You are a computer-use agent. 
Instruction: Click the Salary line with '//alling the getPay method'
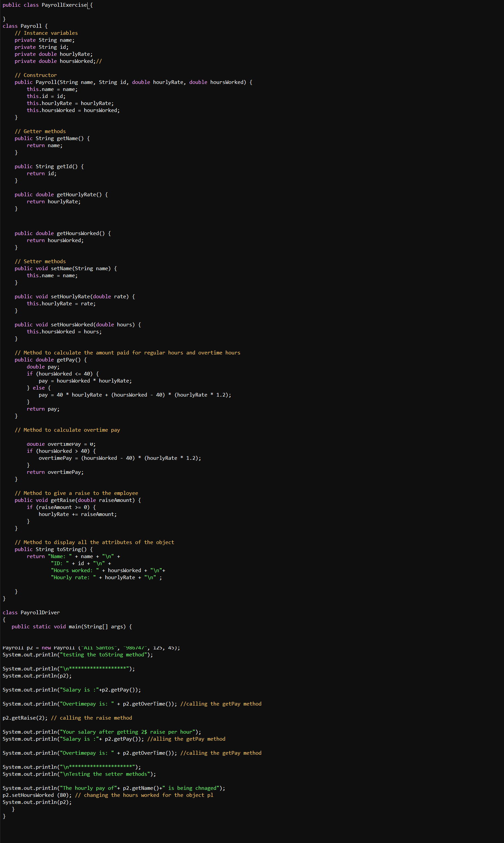pyautogui.click(x=114, y=739)
